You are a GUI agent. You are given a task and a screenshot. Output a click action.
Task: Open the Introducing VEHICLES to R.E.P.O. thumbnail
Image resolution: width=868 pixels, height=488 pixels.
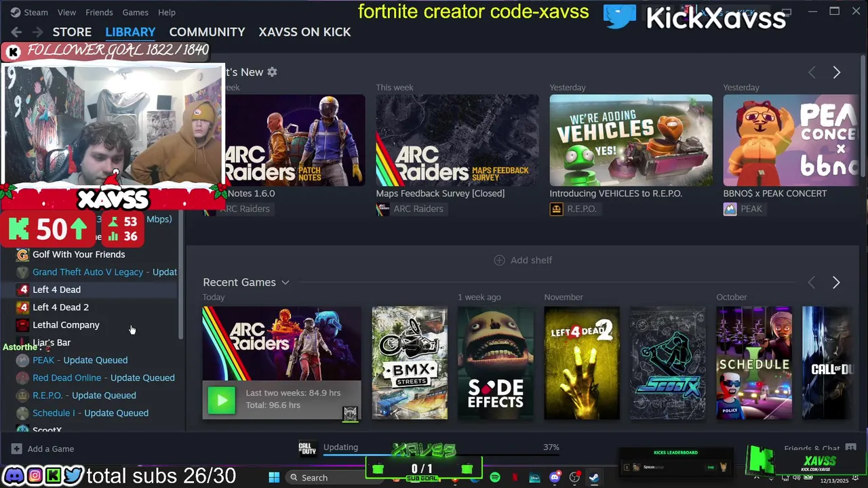[x=631, y=140]
